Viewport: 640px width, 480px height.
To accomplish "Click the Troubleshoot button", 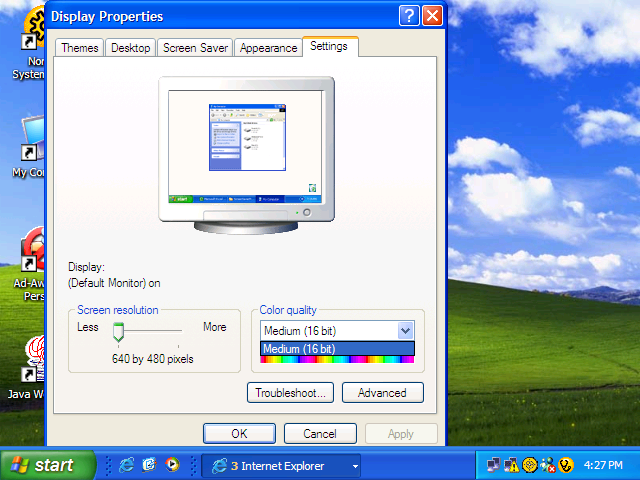I will click(x=290, y=393).
